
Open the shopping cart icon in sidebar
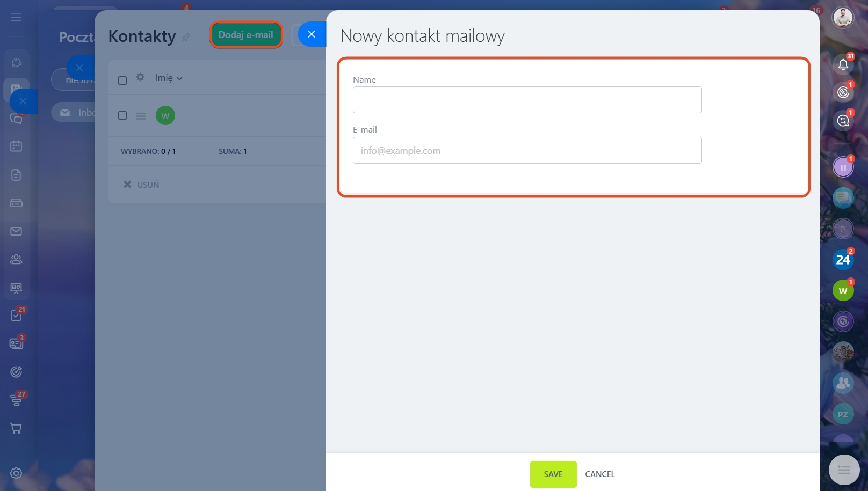click(16, 428)
